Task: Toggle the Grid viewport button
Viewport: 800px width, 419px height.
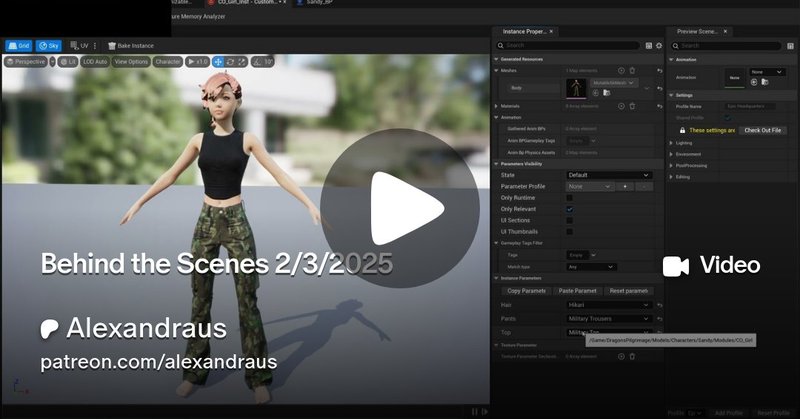Action: tap(19, 46)
